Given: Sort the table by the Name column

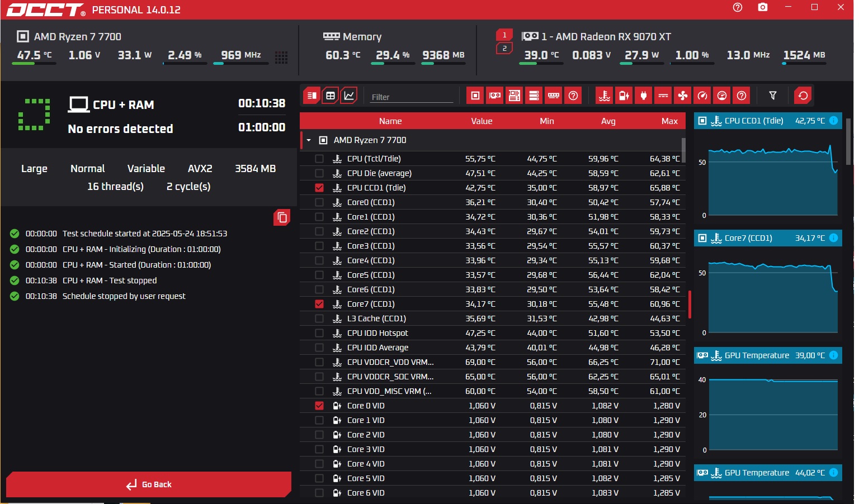Looking at the screenshot, I should pyautogui.click(x=390, y=121).
